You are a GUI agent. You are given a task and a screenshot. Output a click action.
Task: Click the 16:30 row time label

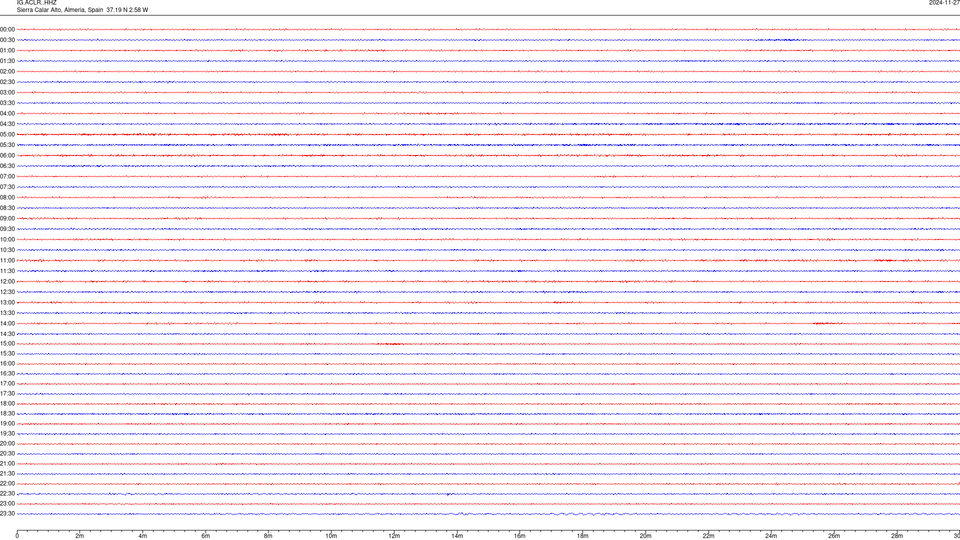7,373
